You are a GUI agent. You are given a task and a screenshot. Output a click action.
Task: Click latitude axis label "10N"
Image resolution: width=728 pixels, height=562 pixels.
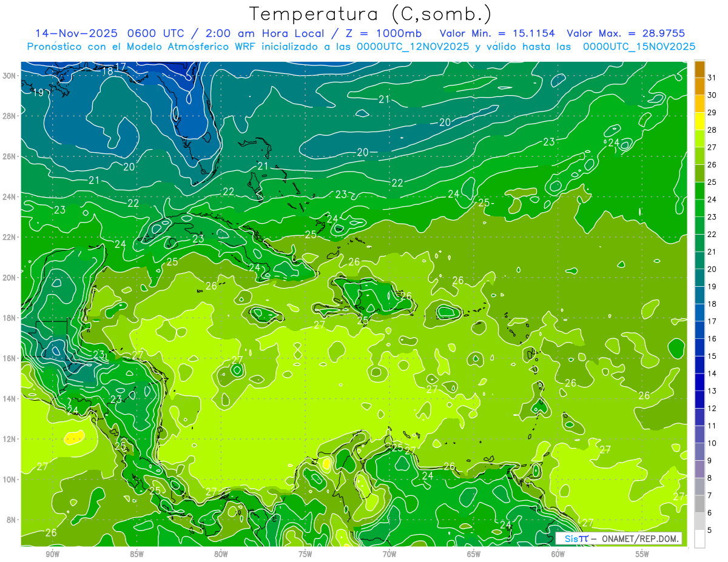coord(9,479)
